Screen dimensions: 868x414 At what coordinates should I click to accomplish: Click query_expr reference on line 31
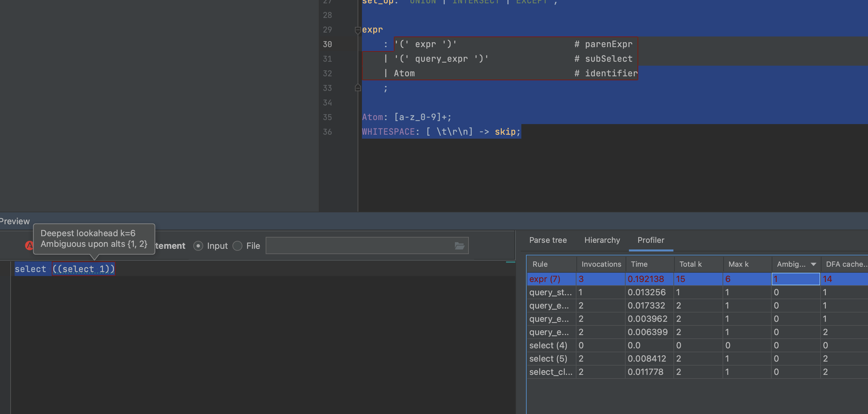click(x=441, y=59)
